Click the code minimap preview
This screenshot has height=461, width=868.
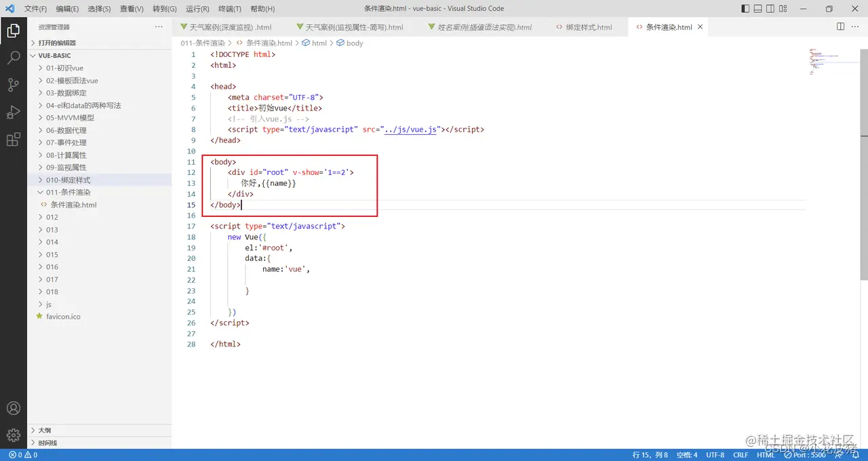[832, 61]
